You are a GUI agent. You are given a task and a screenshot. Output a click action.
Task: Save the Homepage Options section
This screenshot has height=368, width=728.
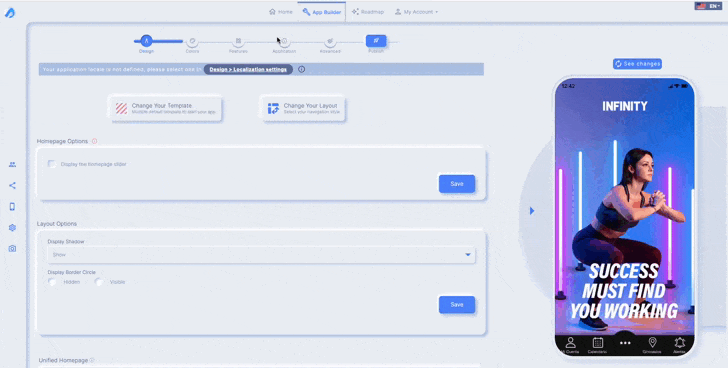(x=457, y=184)
